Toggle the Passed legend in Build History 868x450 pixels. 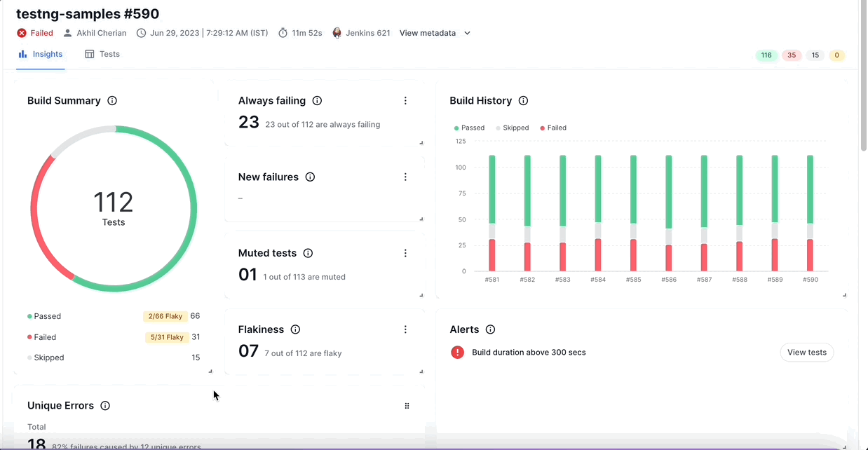(470, 128)
